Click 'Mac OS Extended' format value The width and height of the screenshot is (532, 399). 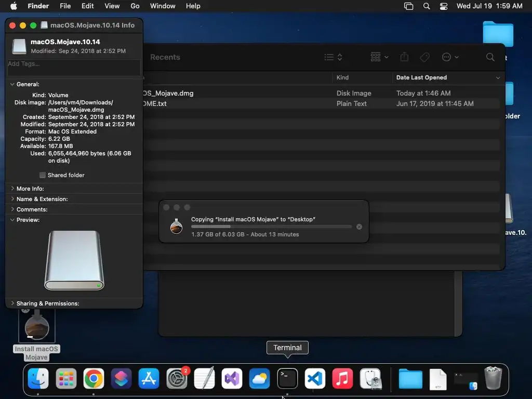[72, 131]
